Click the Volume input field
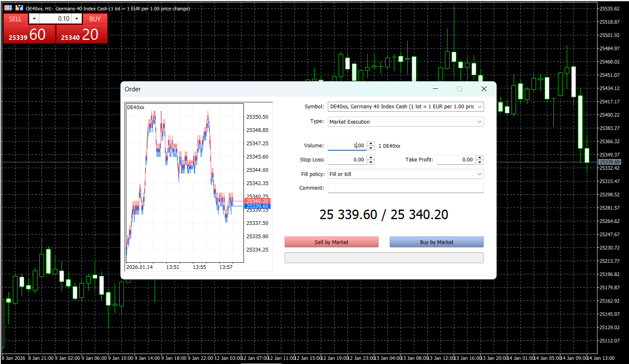629x364 pixels. pos(347,146)
